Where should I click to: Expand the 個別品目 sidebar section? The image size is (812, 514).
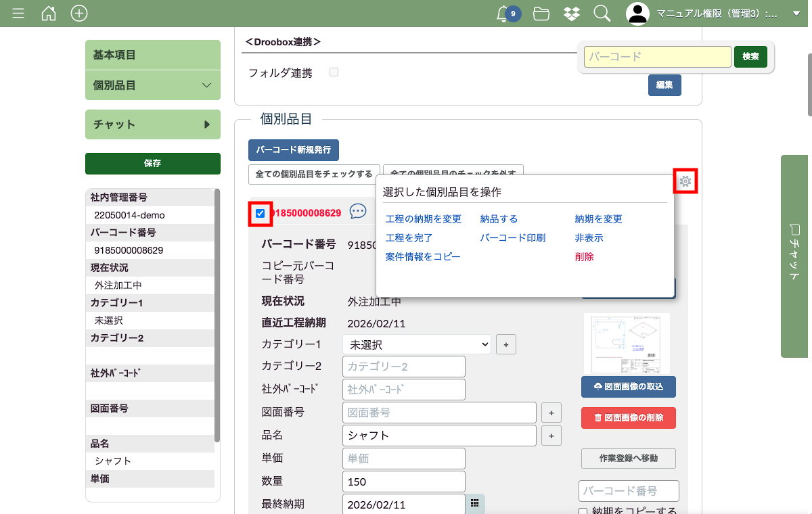click(153, 85)
